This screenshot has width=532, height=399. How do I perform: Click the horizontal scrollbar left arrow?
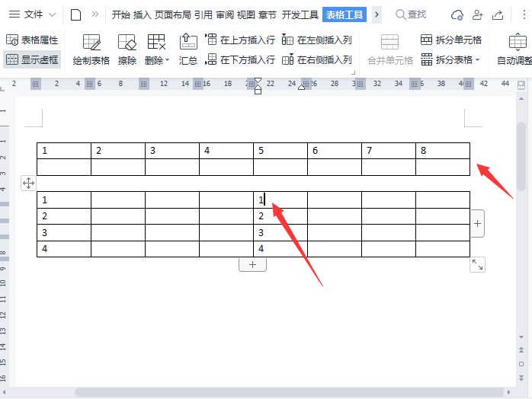click(4, 392)
